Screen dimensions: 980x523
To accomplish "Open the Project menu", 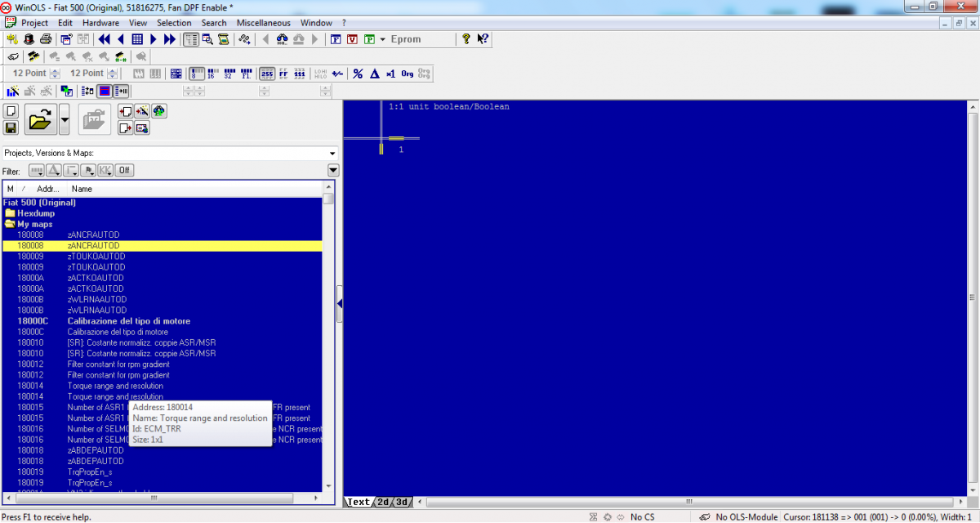I will pyautogui.click(x=35, y=23).
